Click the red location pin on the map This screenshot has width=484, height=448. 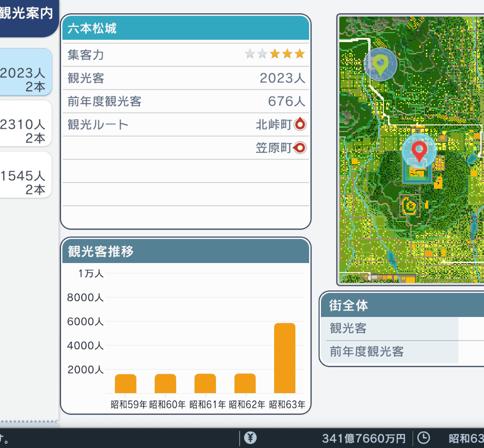click(x=419, y=151)
